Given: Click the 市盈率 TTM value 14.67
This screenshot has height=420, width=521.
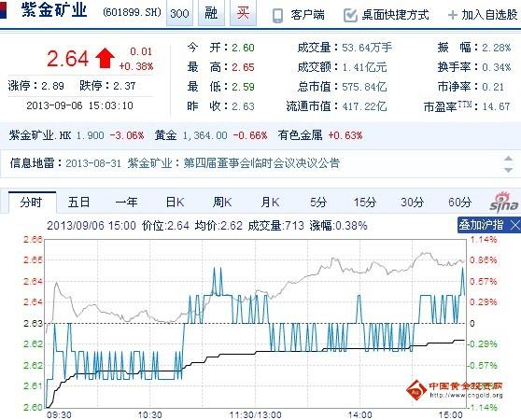Looking at the screenshot, I should coord(496,106).
